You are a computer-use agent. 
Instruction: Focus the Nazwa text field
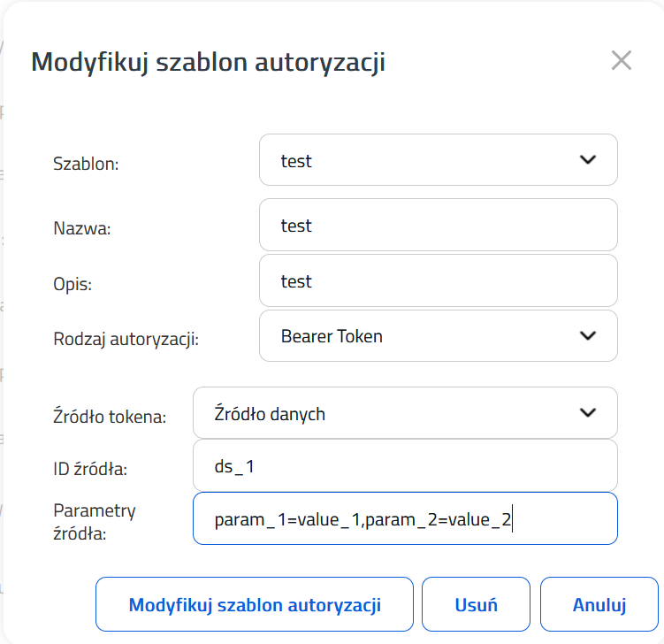pyautogui.click(x=439, y=225)
